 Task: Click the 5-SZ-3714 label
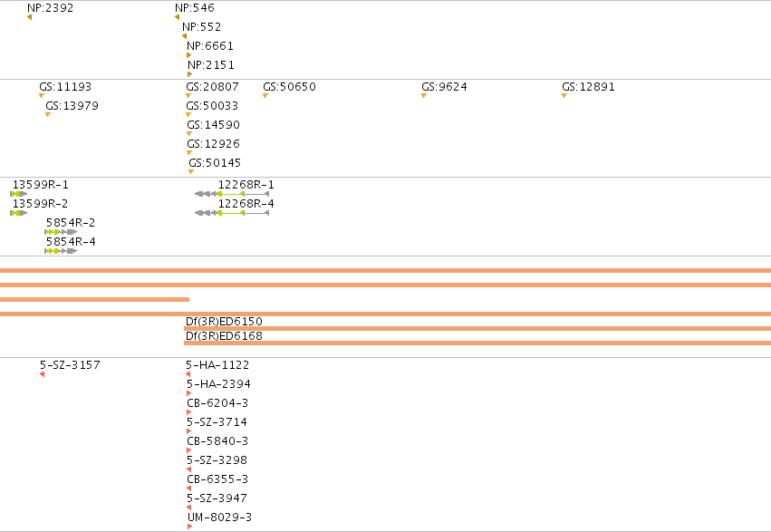pos(217,422)
